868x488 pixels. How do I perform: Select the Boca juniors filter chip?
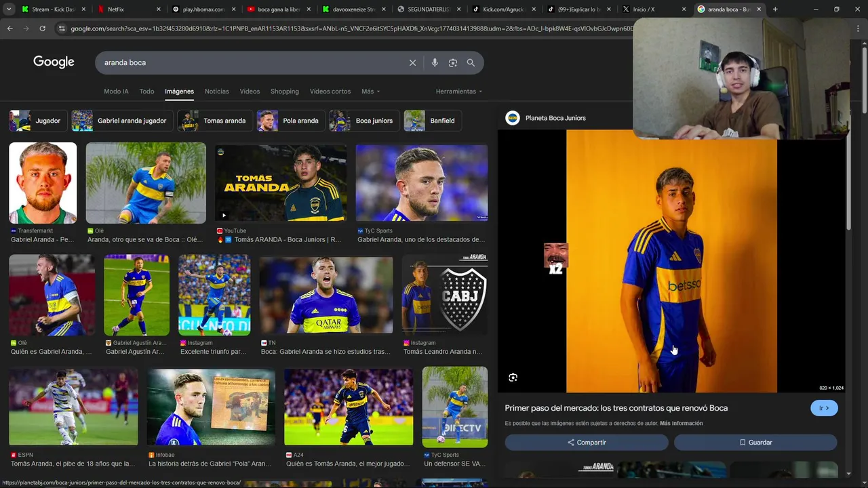364,121
